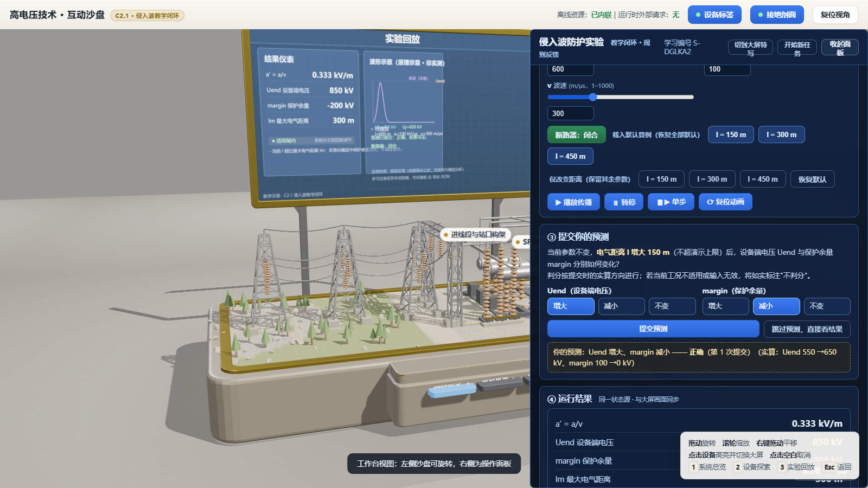
Task: Select 减小 for margin prediction
Action: (776, 306)
